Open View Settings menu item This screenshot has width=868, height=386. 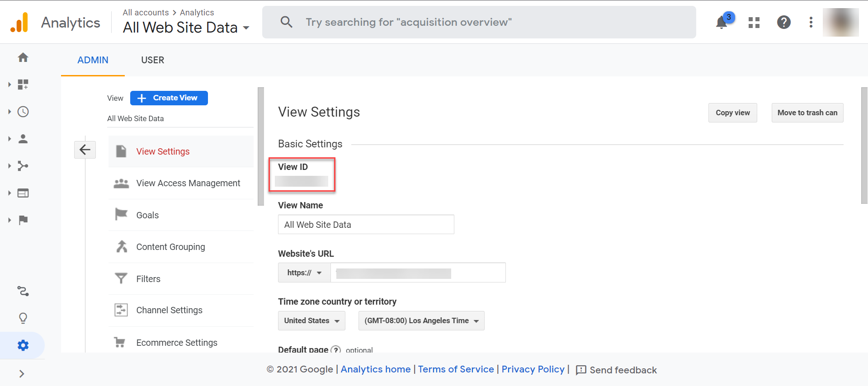181,151
